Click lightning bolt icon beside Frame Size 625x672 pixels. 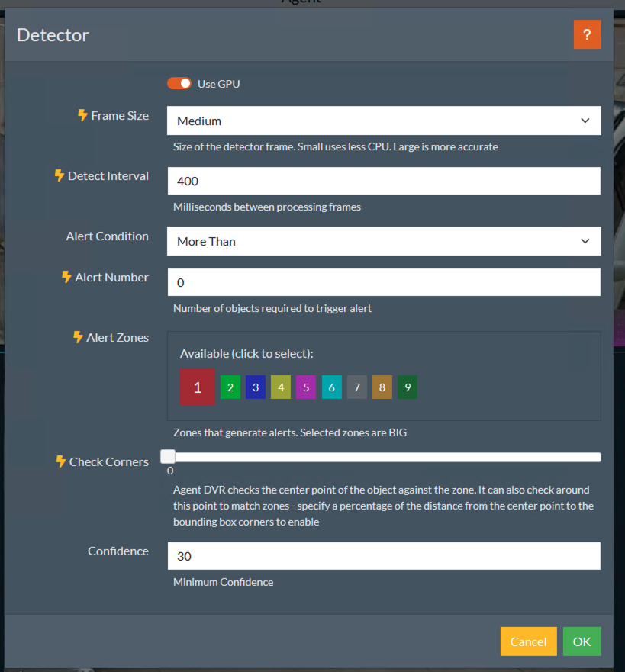click(x=83, y=116)
